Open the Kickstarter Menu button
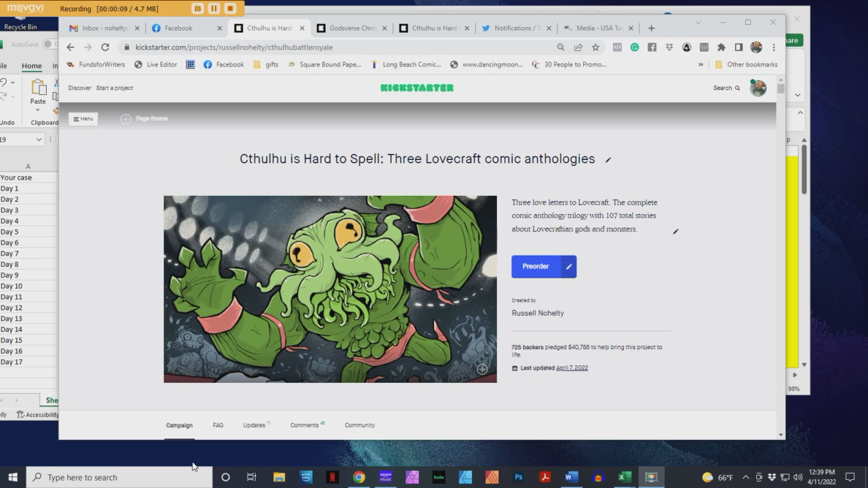868x488 pixels. point(83,119)
